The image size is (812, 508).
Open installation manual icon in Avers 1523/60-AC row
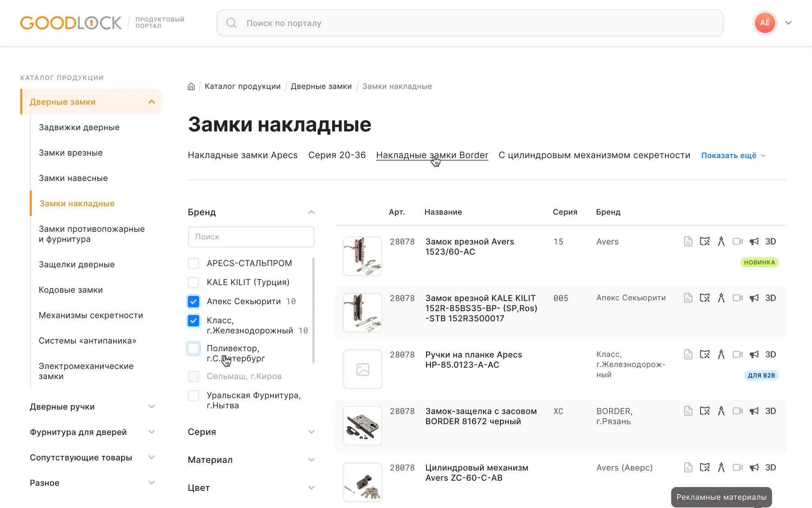click(x=705, y=242)
